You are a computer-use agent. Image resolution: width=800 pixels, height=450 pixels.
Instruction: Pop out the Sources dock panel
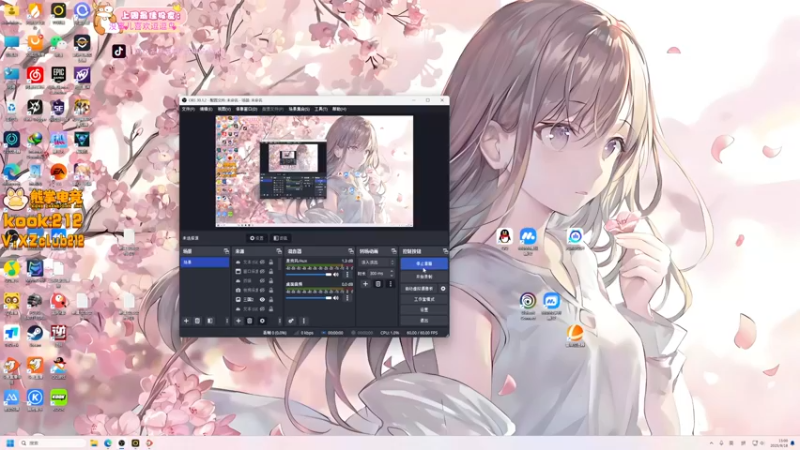tap(279, 251)
